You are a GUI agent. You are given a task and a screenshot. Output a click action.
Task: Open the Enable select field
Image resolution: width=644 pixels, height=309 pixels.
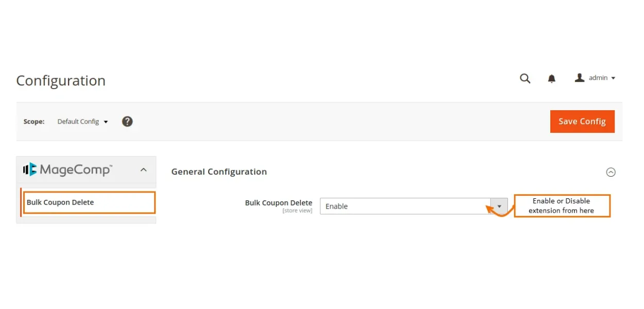click(x=405, y=206)
